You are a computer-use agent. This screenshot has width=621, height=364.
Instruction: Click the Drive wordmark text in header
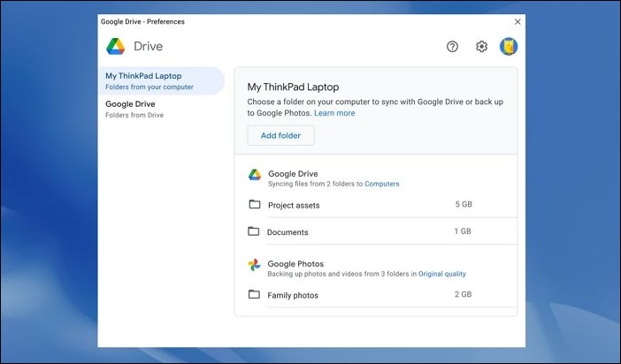148,46
